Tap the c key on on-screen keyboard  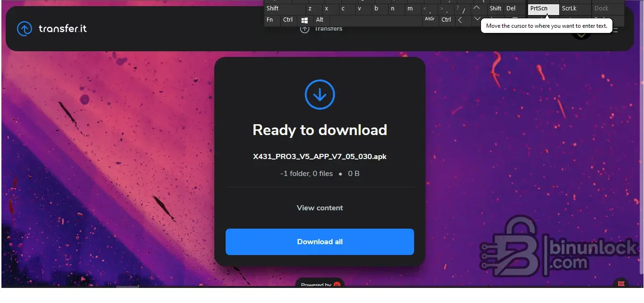pyautogui.click(x=346, y=9)
